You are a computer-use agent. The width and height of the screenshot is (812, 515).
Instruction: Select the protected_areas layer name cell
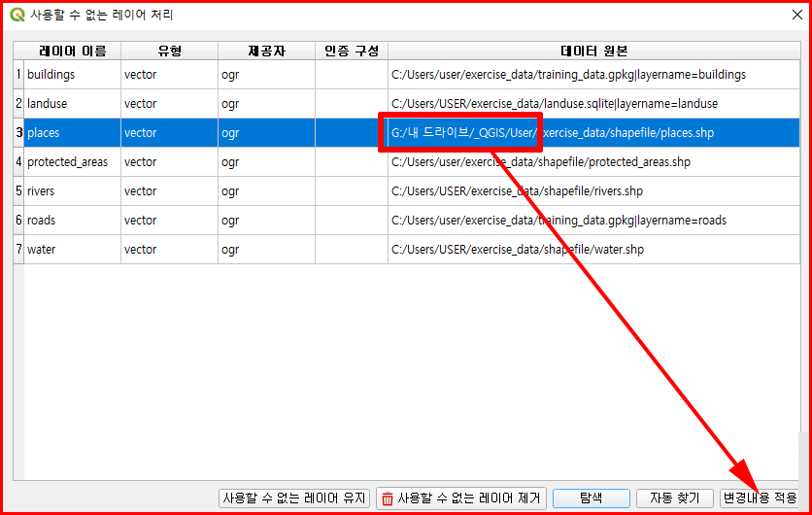(72, 161)
